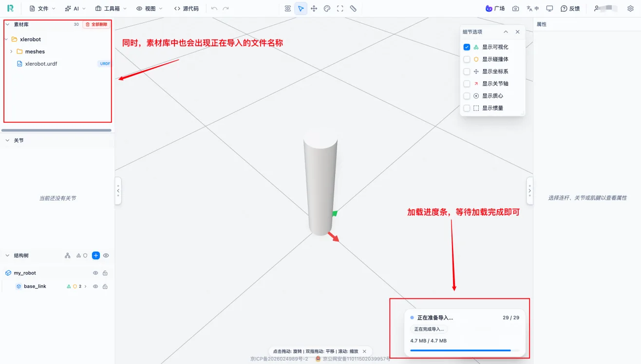The height and width of the screenshot is (364, 641).
Task: Click the green R app logo
Action: pos(10,8)
